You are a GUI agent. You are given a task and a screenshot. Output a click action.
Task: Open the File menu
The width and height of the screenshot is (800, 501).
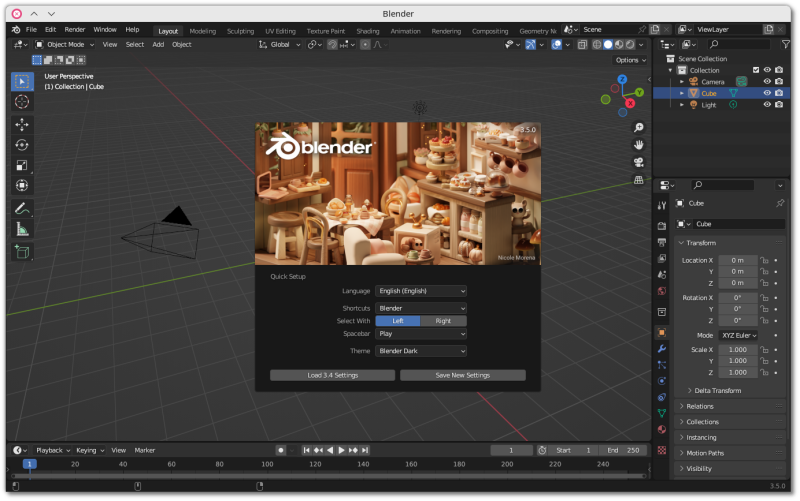[x=31, y=30]
